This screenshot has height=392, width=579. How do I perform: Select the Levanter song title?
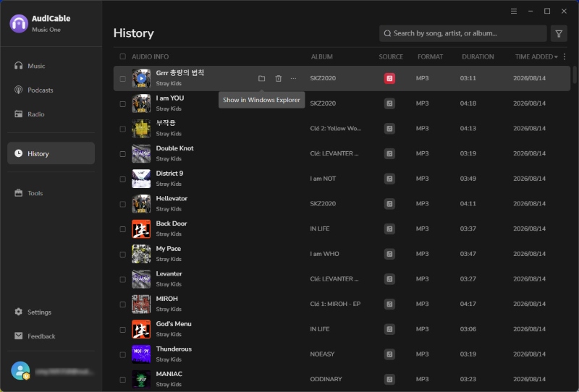point(169,274)
